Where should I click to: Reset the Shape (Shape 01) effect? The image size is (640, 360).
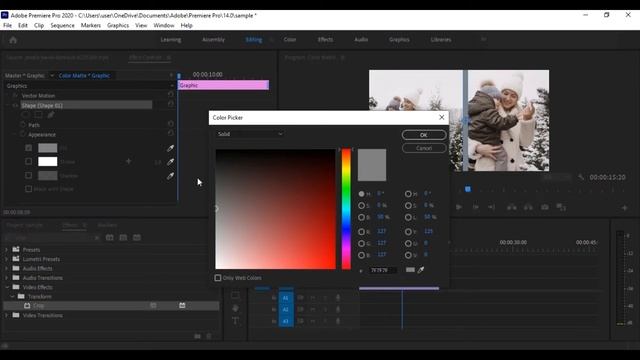(x=171, y=104)
